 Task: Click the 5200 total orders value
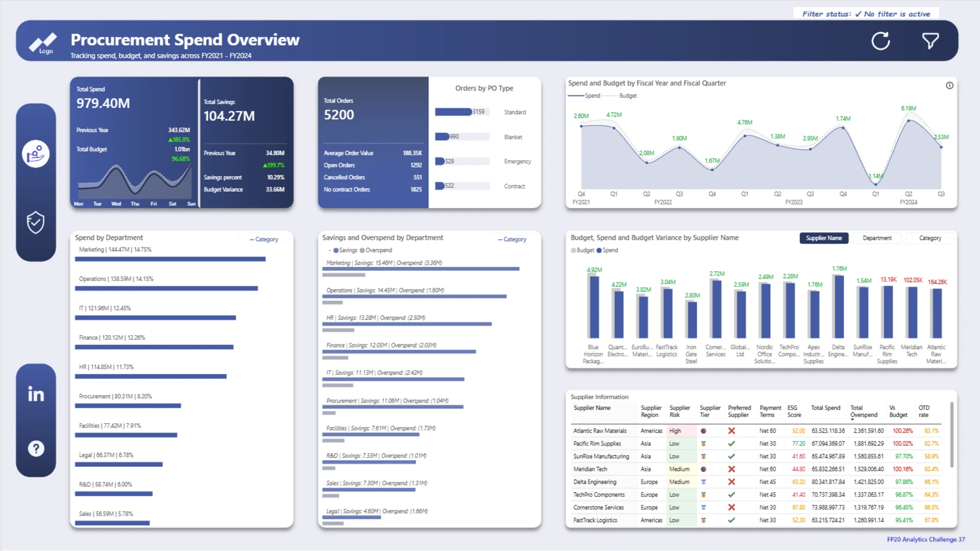339,115
